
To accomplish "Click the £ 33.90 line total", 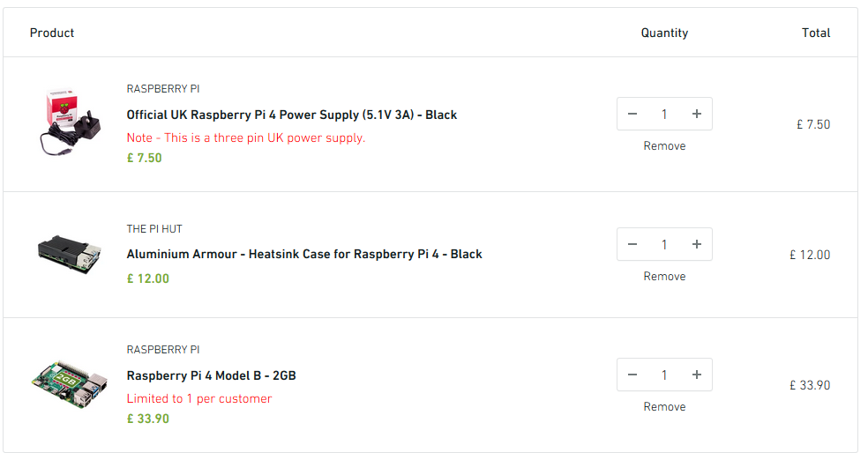I will click(x=810, y=385).
